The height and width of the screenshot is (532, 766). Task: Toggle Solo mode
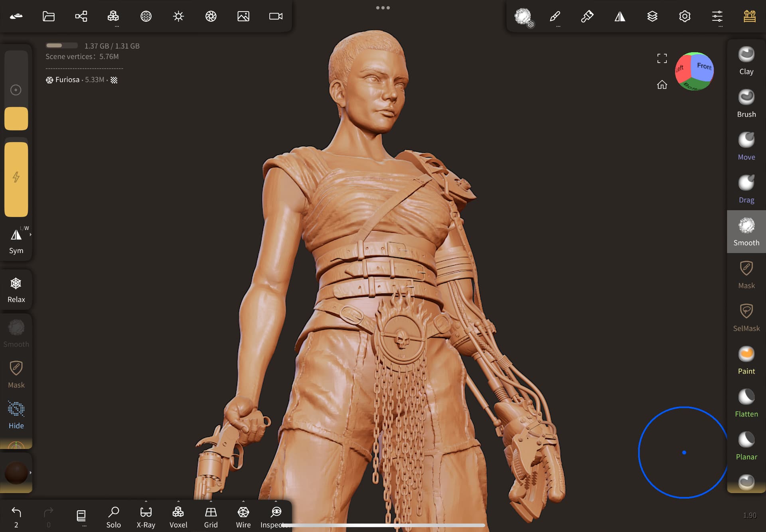click(113, 517)
